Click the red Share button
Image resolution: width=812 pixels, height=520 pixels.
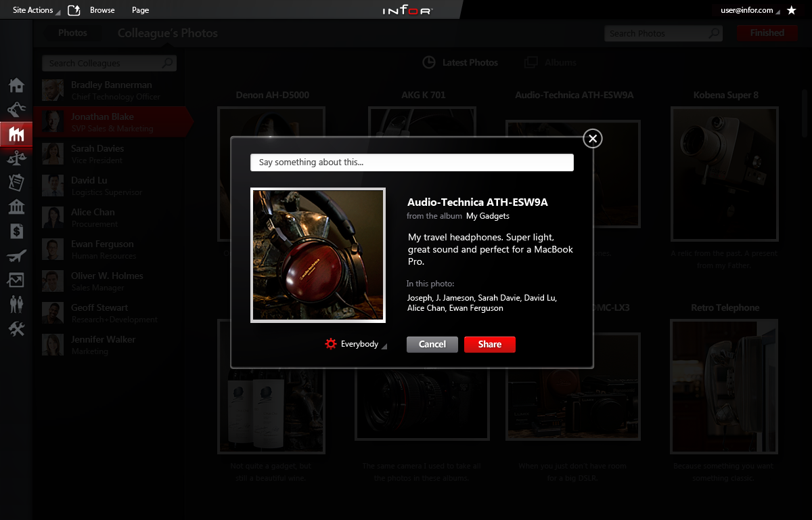coord(490,344)
